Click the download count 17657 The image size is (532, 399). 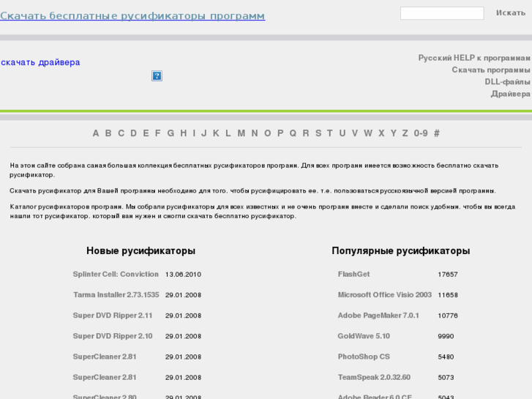pyautogui.click(x=448, y=275)
